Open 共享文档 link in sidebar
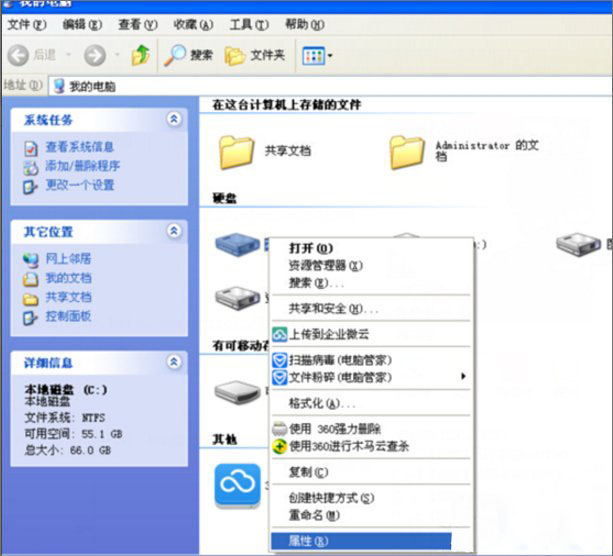This screenshot has height=556, width=613. [68, 297]
